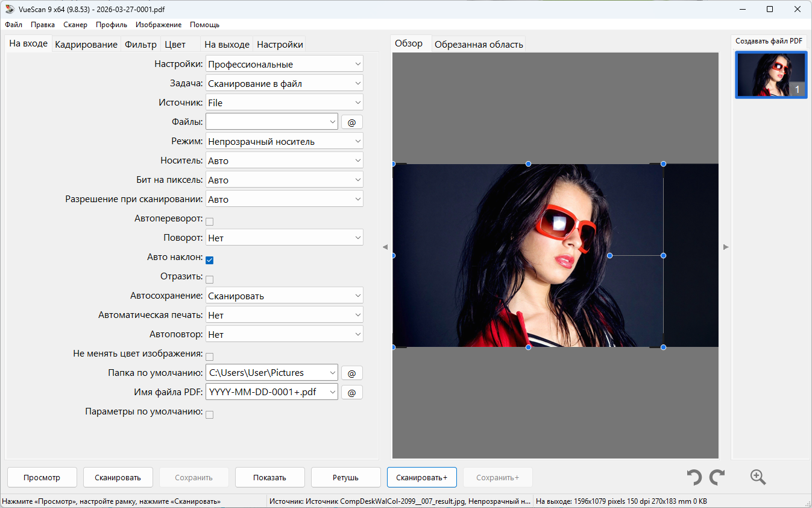Screen dimensions: 812x508
Task: Click the rotate left arrow icon
Action: point(694,477)
